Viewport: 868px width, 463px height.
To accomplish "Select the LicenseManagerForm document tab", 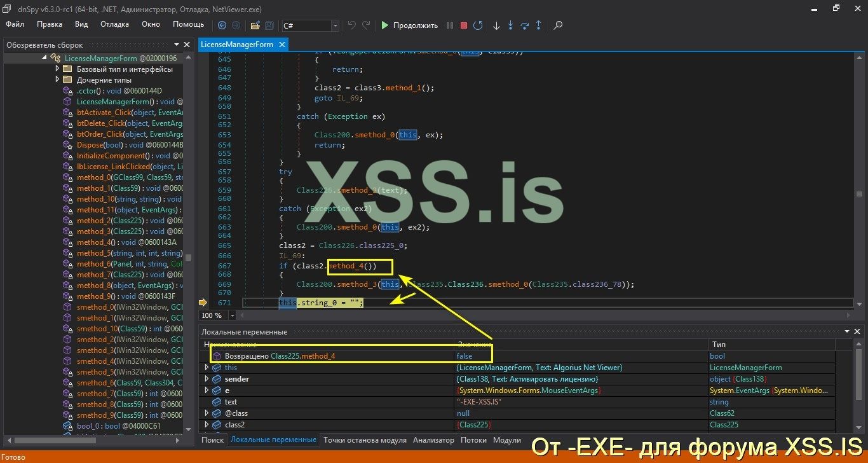I will [x=238, y=45].
